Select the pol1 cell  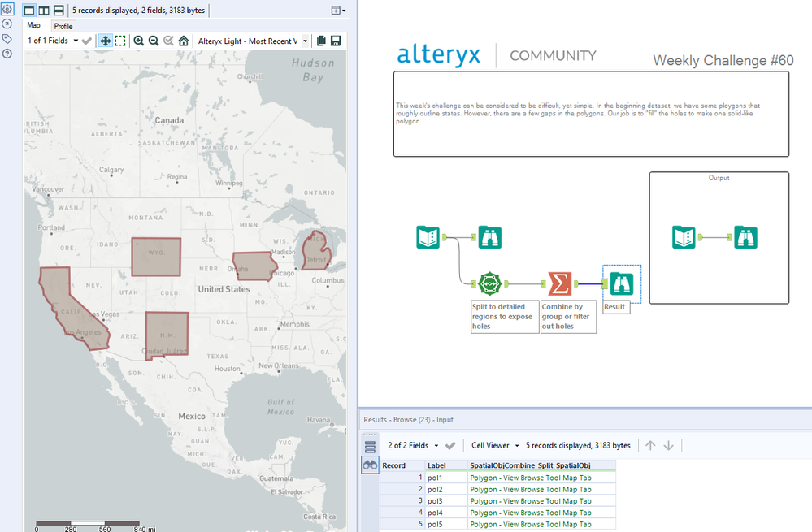(446, 478)
